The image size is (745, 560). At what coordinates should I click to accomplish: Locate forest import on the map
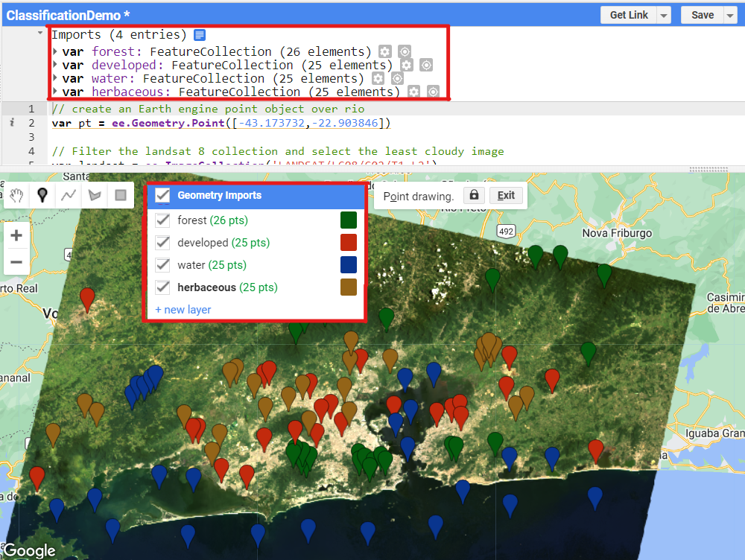405,51
